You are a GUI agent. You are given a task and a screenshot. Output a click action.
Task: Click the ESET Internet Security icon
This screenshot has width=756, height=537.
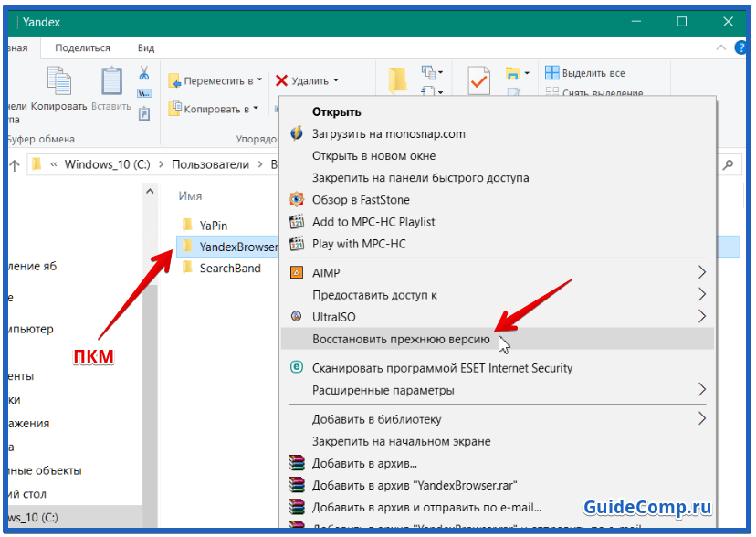[x=297, y=367]
